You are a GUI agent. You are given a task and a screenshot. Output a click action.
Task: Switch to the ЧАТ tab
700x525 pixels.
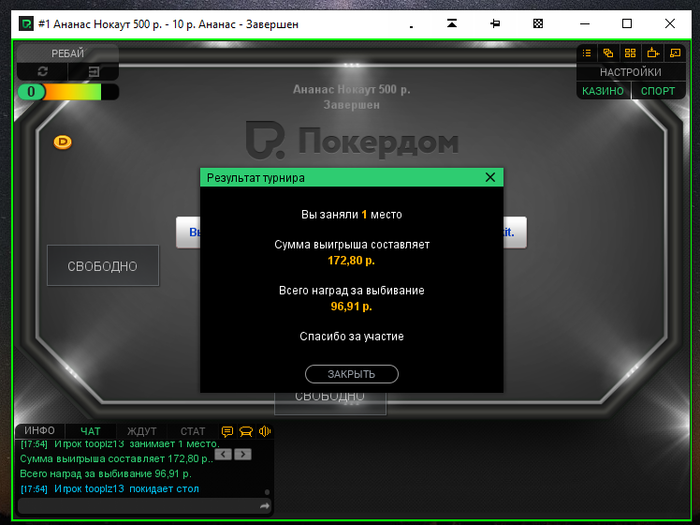pyautogui.click(x=90, y=431)
